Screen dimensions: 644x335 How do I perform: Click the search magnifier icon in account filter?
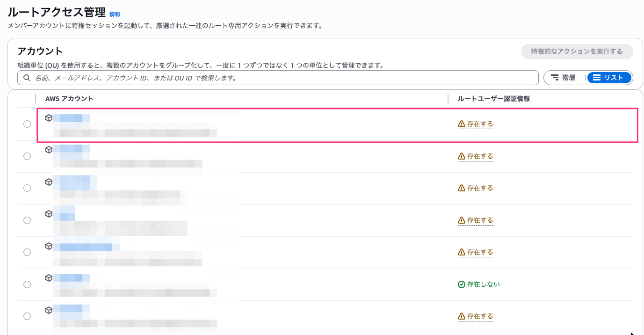27,78
